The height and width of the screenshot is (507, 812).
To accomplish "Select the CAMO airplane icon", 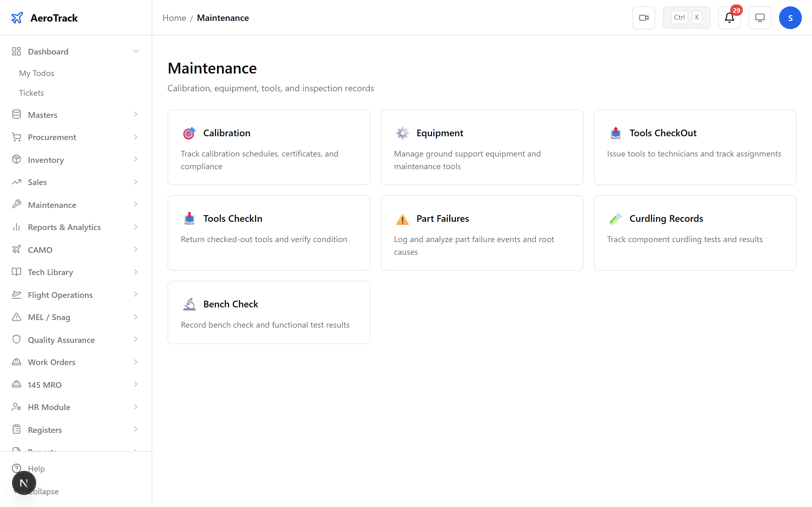I will pos(16,249).
